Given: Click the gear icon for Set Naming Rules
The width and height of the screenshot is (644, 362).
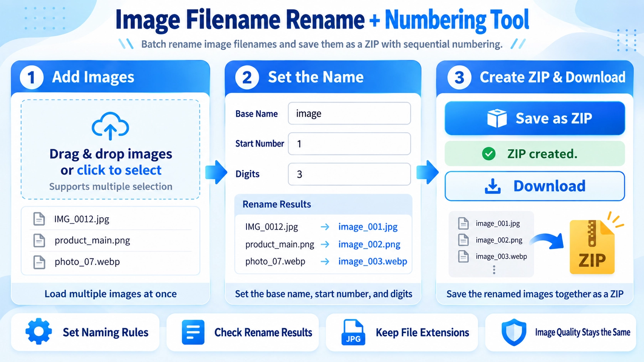Looking at the screenshot, I should point(39,331).
